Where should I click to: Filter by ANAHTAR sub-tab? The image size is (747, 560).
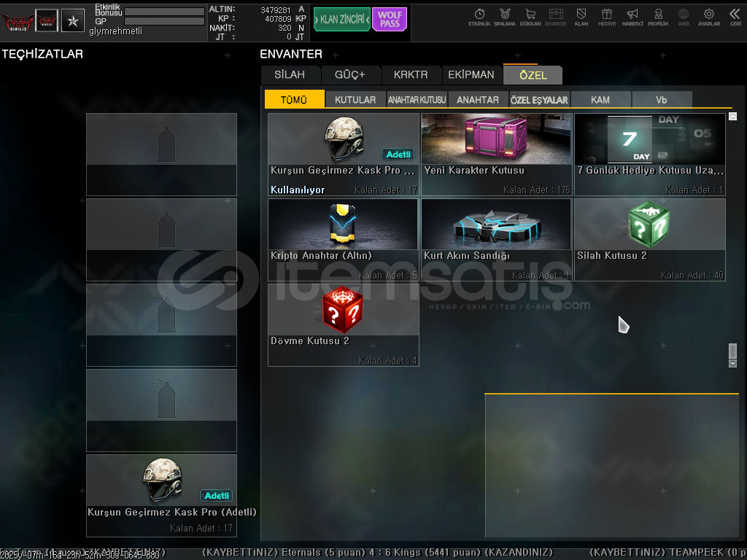[478, 99]
